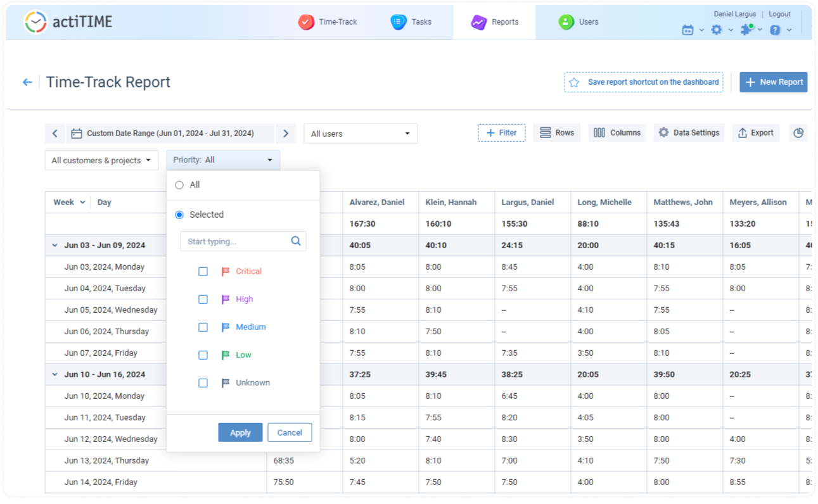Open the Week grouping dropdown in the table header

pos(82,203)
